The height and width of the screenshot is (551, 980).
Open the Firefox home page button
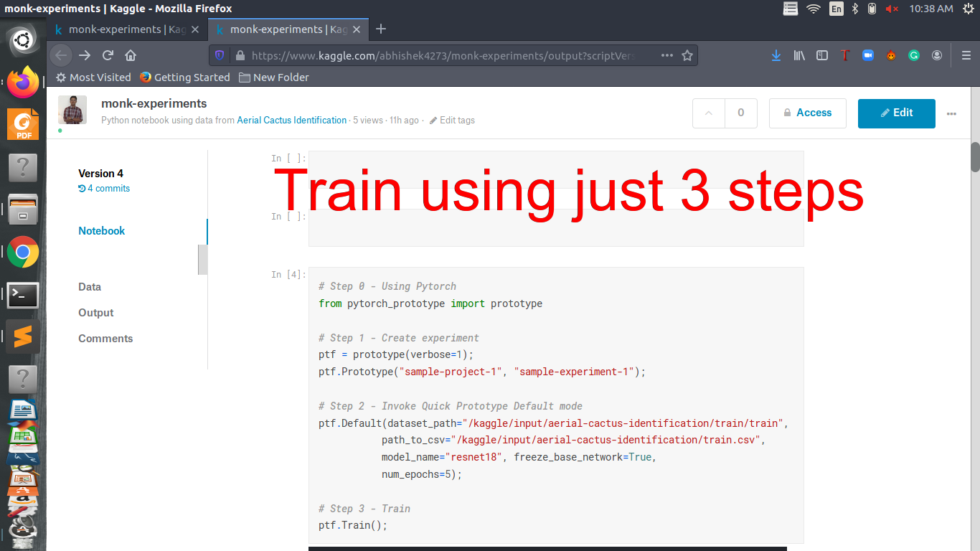click(131, 55)
